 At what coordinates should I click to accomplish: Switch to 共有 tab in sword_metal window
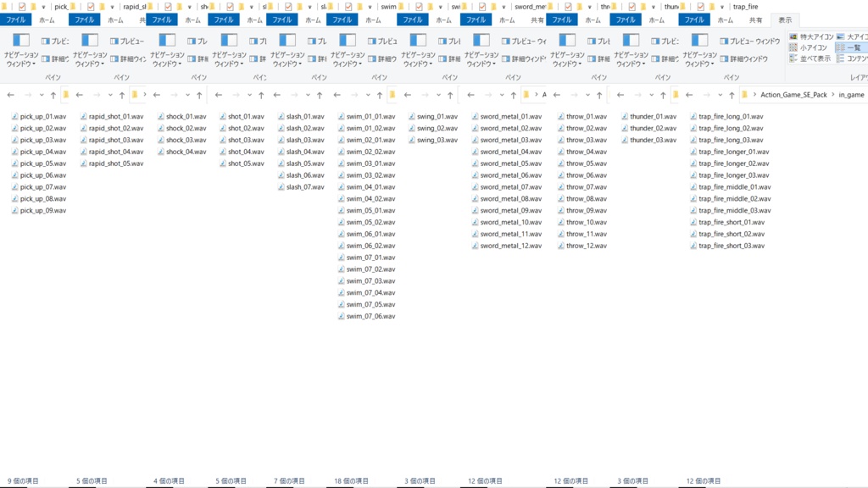tap(537, 20)
